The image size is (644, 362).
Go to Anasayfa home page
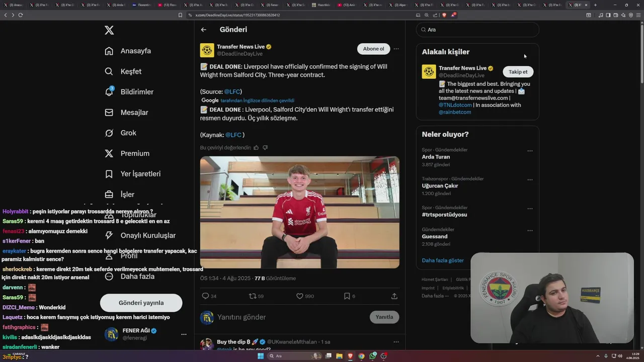(x=128, y=51)
